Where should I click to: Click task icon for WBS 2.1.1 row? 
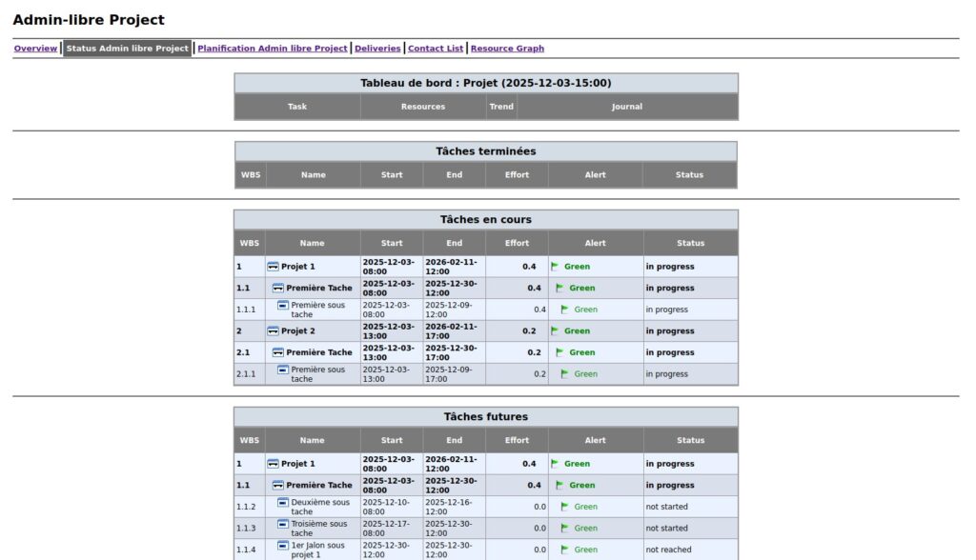(x=283, y=370)
